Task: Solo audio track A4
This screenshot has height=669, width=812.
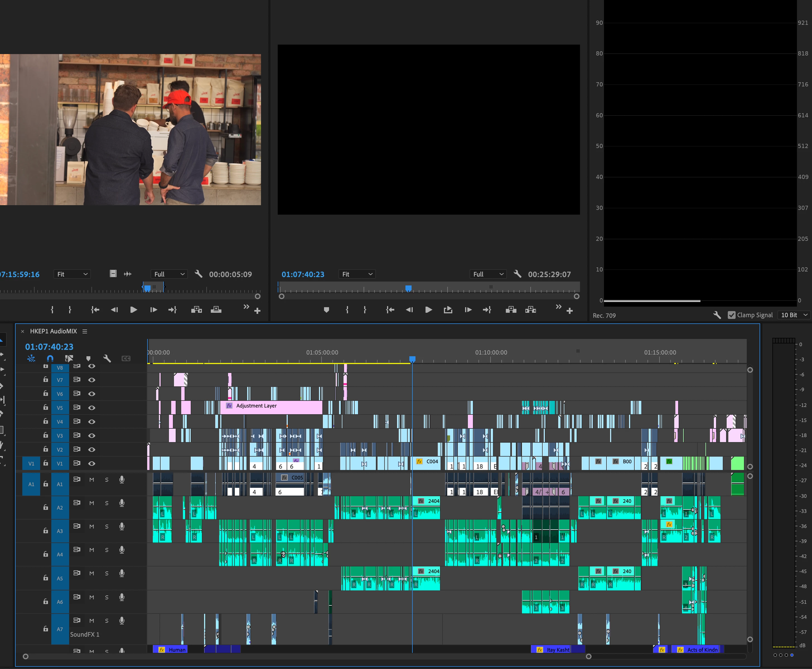Action: tap(107, 550)
